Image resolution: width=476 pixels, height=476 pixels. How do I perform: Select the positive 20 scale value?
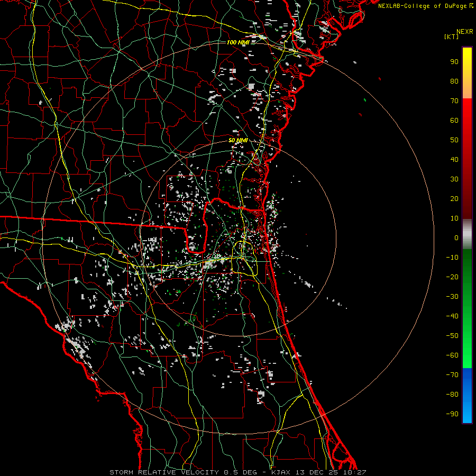click(454, 198)
